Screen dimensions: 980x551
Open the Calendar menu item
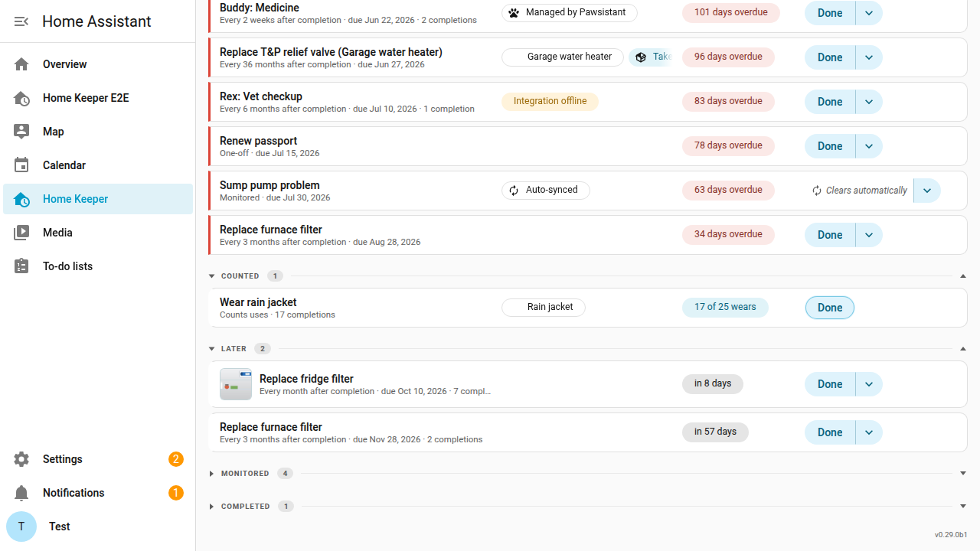point(98,165)
